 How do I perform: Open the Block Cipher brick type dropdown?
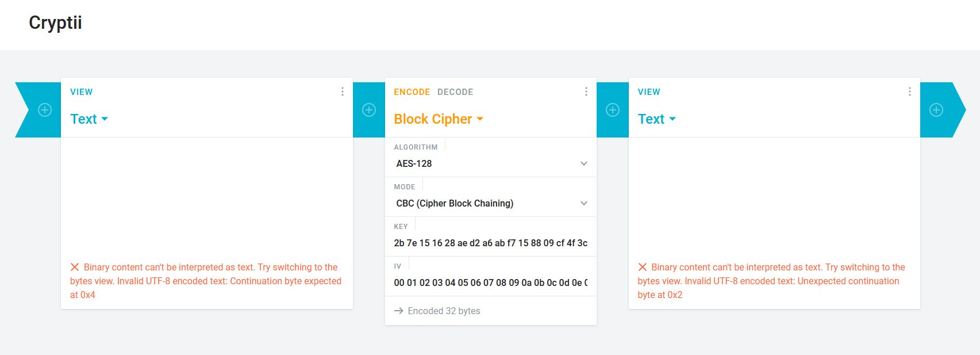(439, 119)
